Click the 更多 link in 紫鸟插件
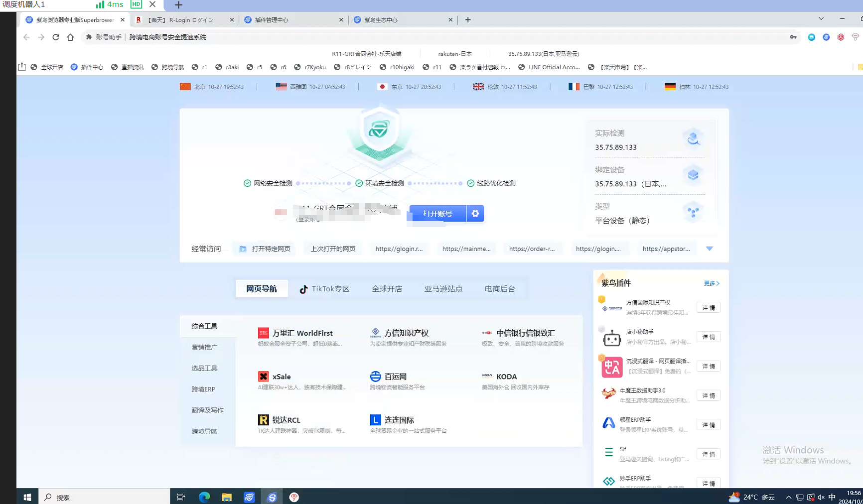 (711, 283)
